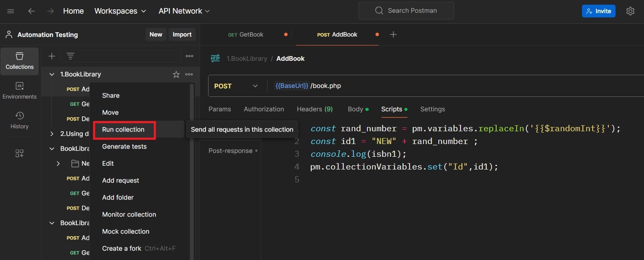This screenshot has width=644, height=260.
Task: Click the HTTP icon beside breadcrumb
Action: 215,59
